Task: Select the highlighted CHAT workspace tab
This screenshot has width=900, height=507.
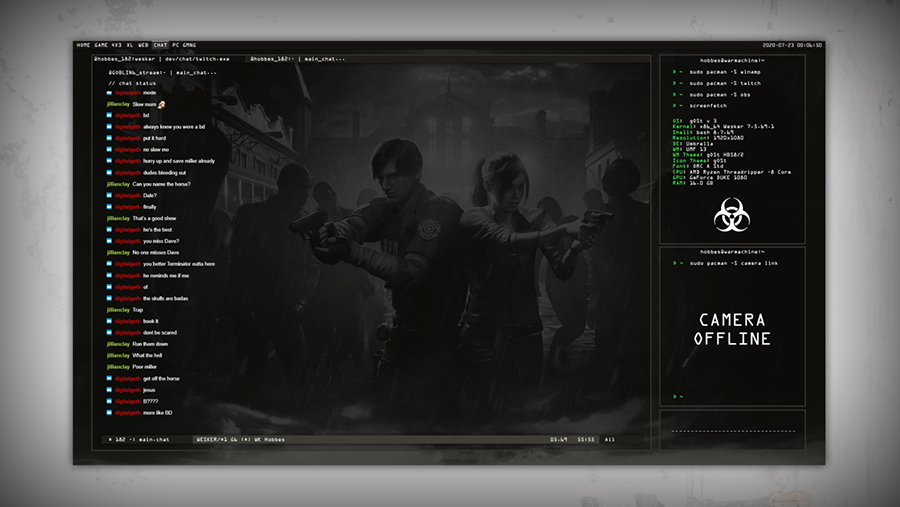Action: coord(160,45)
